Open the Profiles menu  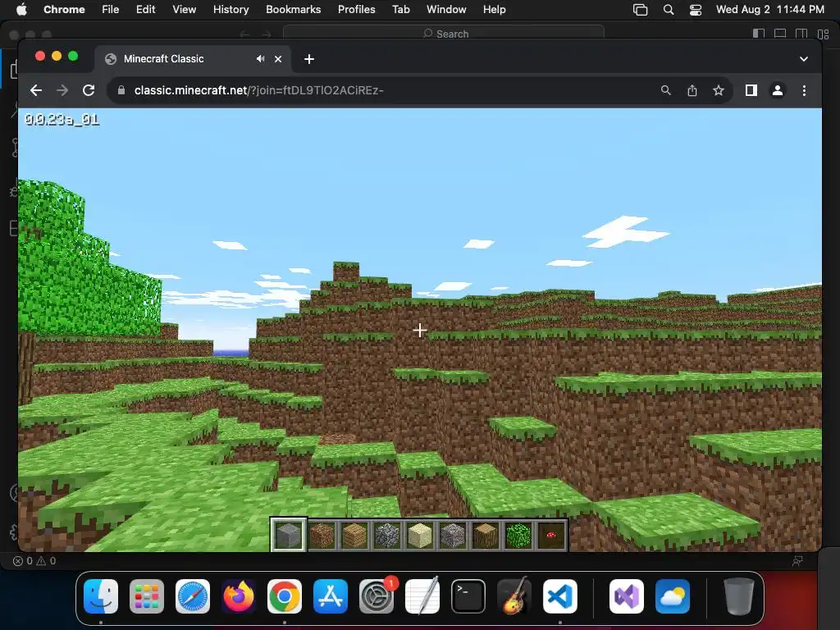[356, 10]
